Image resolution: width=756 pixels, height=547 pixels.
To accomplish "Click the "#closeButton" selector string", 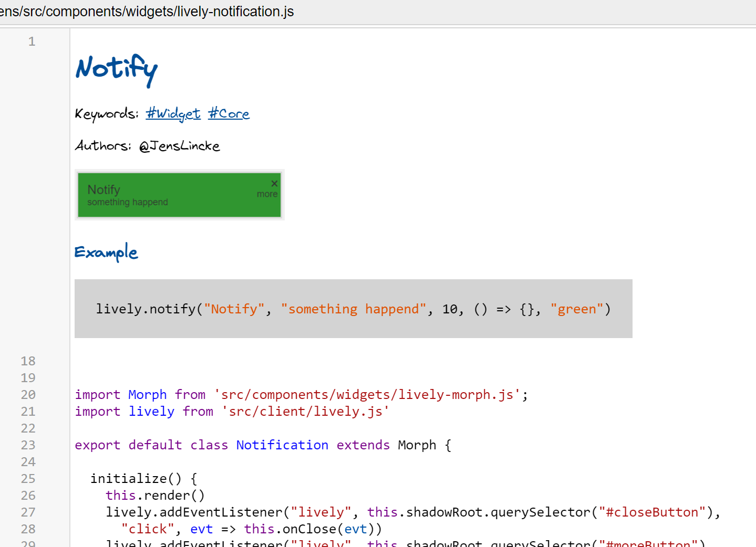I will [x=652, y=512].
